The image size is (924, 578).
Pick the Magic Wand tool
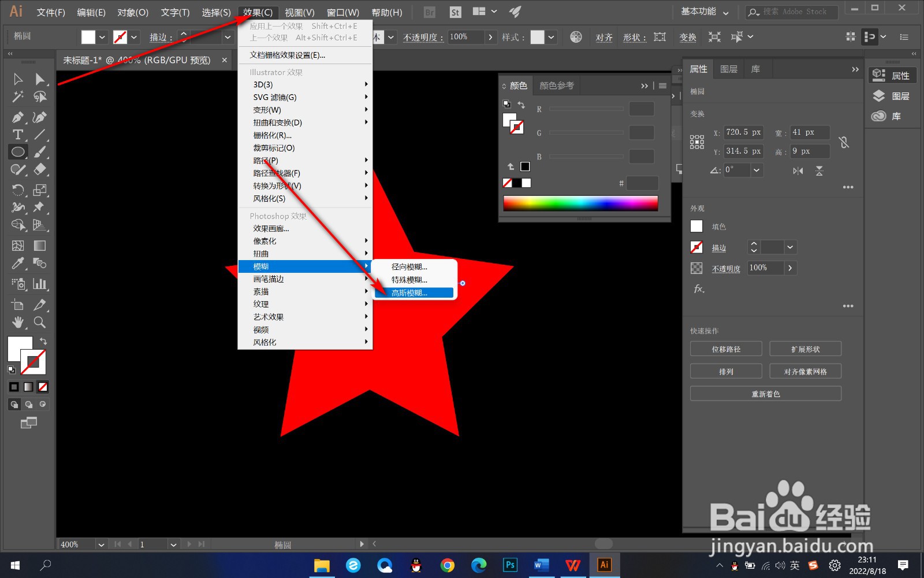coord(18,97)
